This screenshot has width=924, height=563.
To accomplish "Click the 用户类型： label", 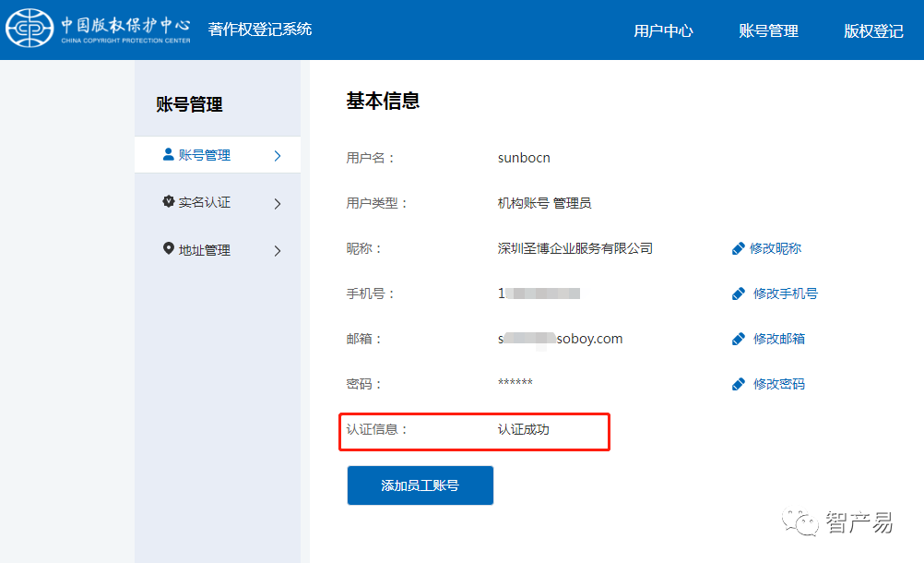I will [x=376, y=203].
